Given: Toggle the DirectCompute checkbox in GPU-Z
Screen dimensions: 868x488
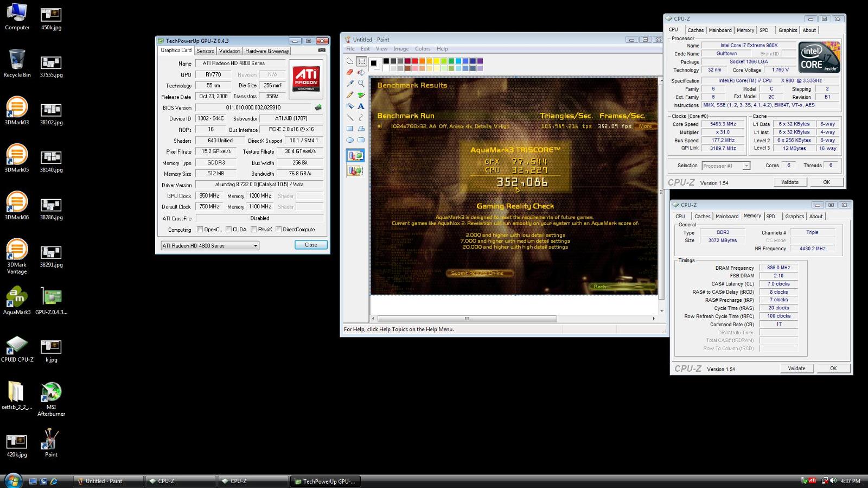Looking at the screenshot, I should (278, 230).
